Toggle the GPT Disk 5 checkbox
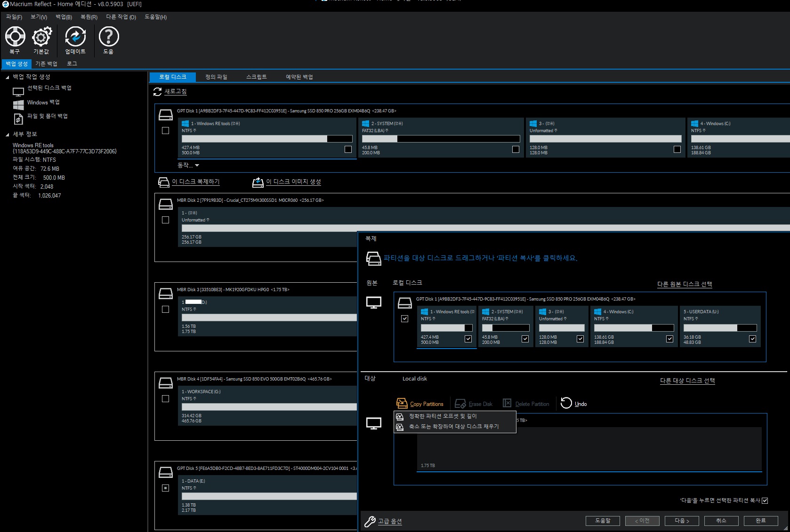 coord(165,488)
